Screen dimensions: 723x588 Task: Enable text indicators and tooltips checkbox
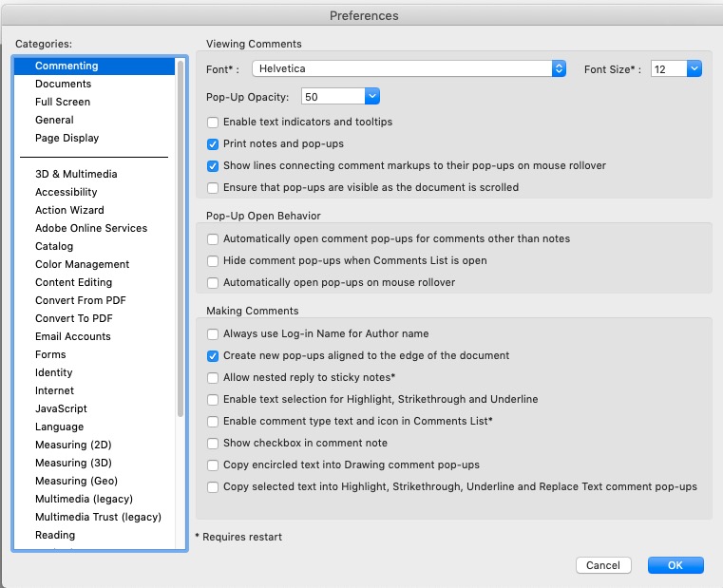tap(213, 123)
